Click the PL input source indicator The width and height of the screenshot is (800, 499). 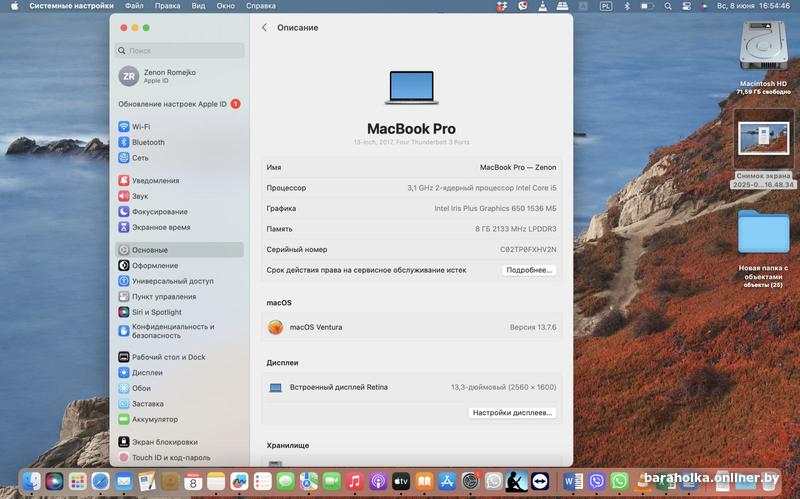(x=606, y=6)
